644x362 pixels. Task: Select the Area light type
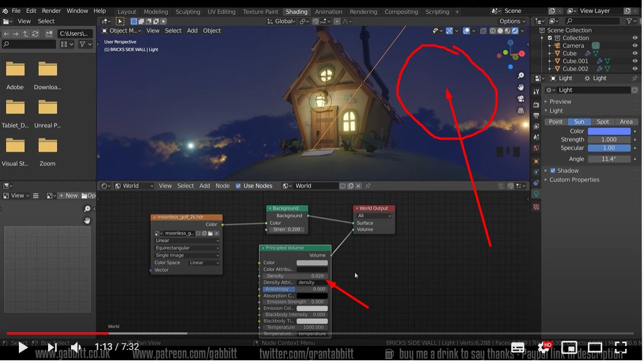pyautogui.click(x=626, y=122)
